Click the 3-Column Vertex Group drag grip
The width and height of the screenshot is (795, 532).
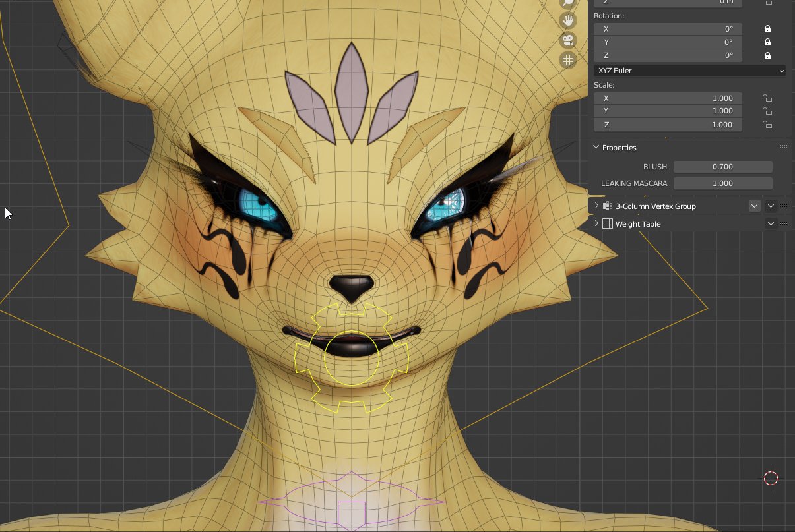pyautogui.click(x=784, y=206)
